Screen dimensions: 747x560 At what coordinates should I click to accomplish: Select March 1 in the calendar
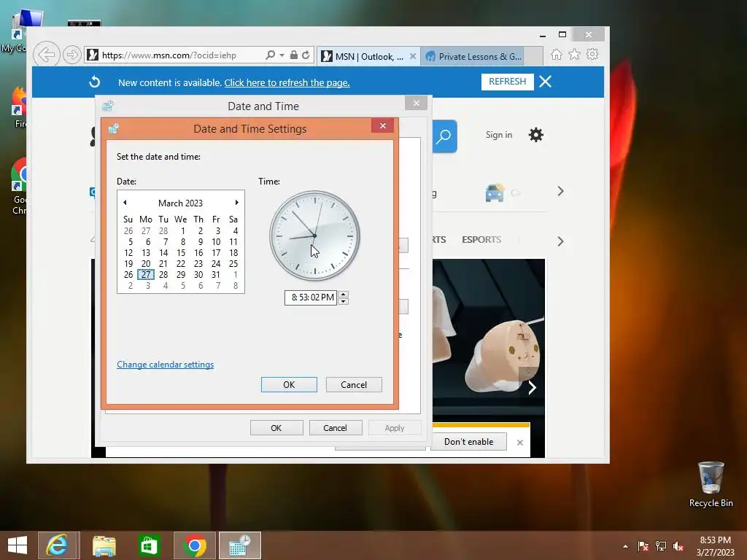coord(182,231)
